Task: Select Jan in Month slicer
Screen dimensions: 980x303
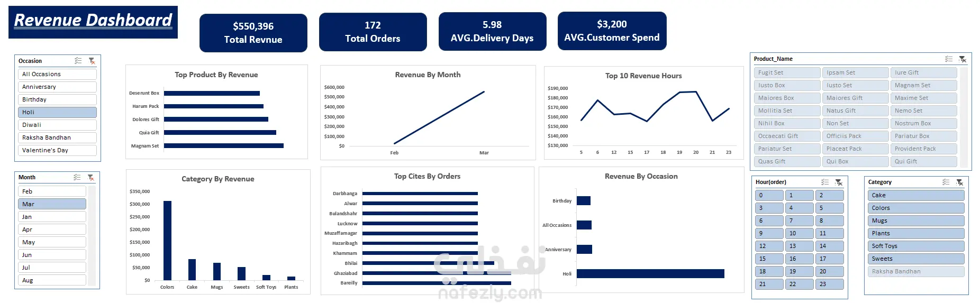Action: click(52, 217)
